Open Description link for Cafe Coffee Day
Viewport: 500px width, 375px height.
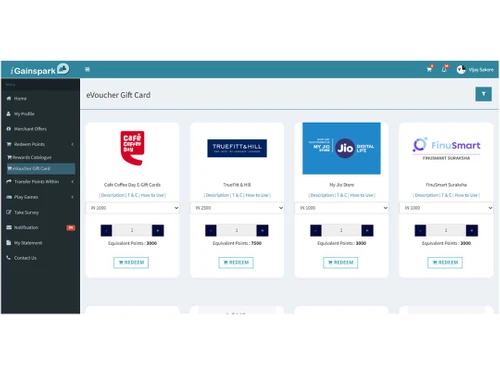(x=113, y=195)
